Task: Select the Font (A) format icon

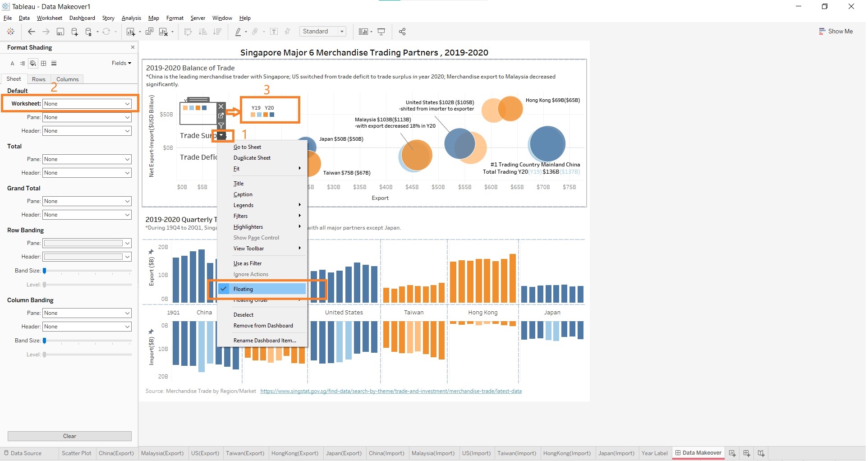Action: coord(13,64)
